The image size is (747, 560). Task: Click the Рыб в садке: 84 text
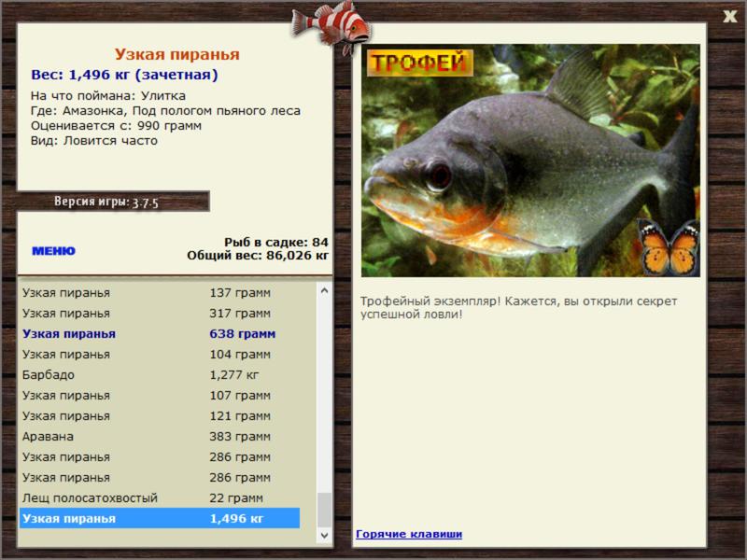coord(275,242)
